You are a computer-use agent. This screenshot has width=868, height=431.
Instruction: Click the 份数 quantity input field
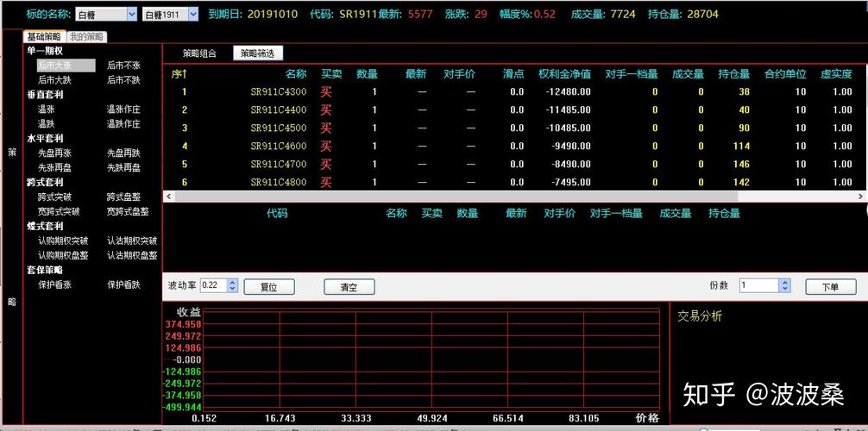758,286
